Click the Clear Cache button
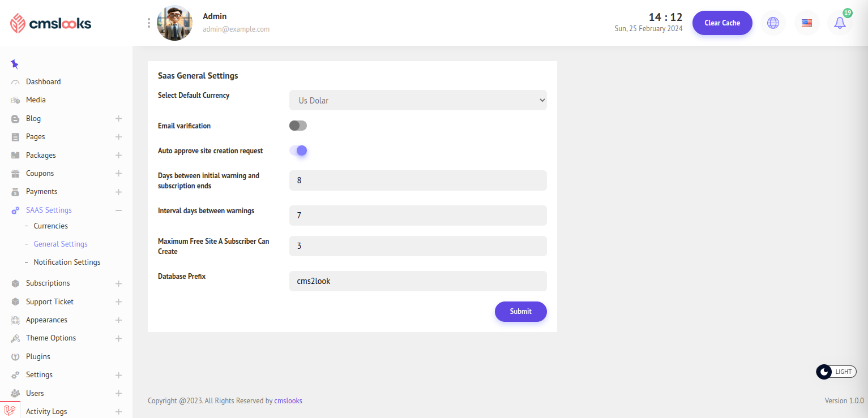 click(722, 23)
